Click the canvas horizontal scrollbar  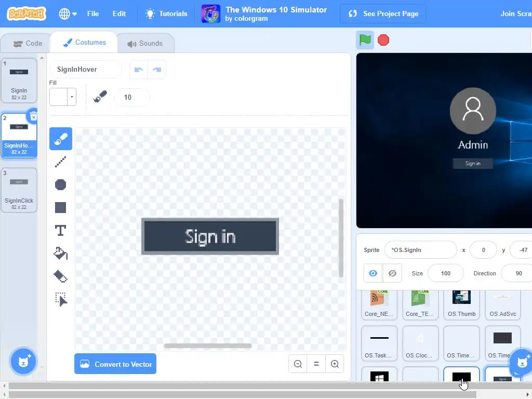coord(208,345)
